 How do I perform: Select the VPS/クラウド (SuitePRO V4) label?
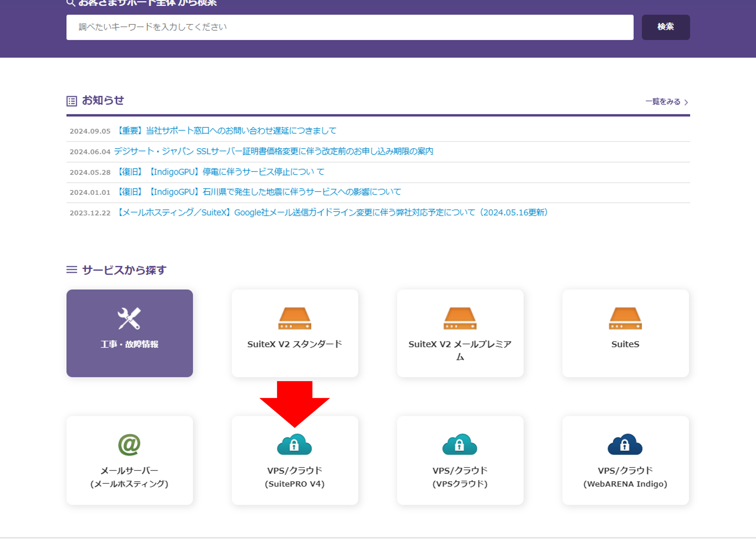(x=295, y=477)
